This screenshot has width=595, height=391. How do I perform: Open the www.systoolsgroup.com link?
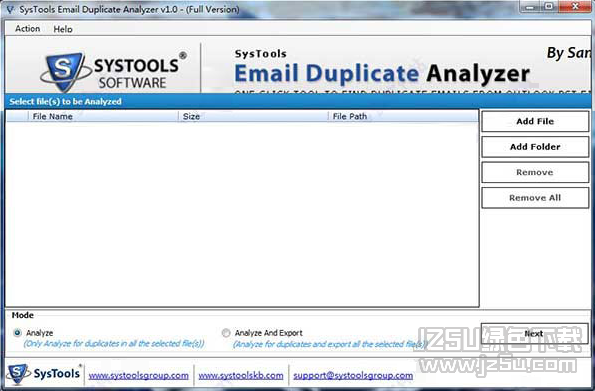tap(139, 376)
